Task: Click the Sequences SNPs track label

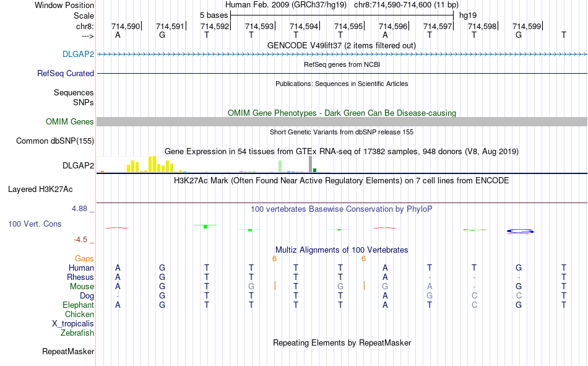Action: pos(74,97)
